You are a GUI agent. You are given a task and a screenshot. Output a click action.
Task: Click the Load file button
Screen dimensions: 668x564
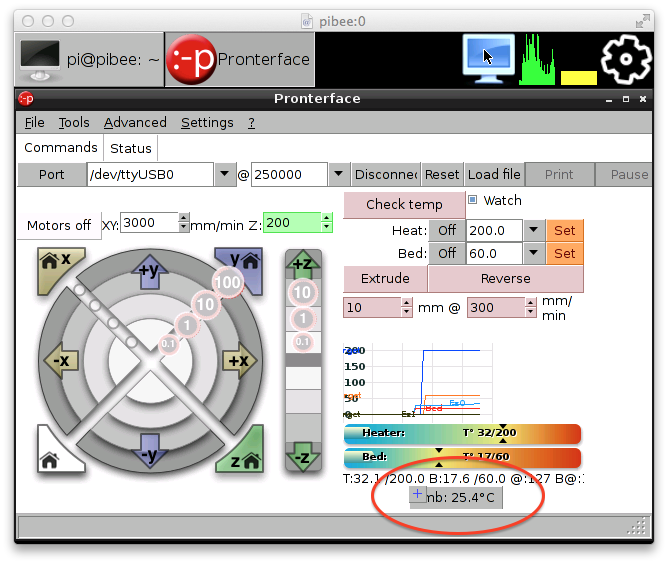coord(494,174)
